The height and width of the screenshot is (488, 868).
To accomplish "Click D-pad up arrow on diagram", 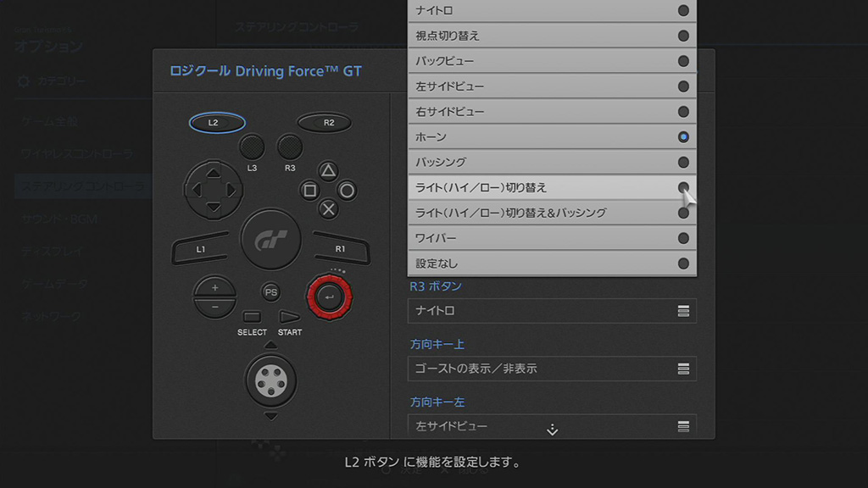I will 213,173.
